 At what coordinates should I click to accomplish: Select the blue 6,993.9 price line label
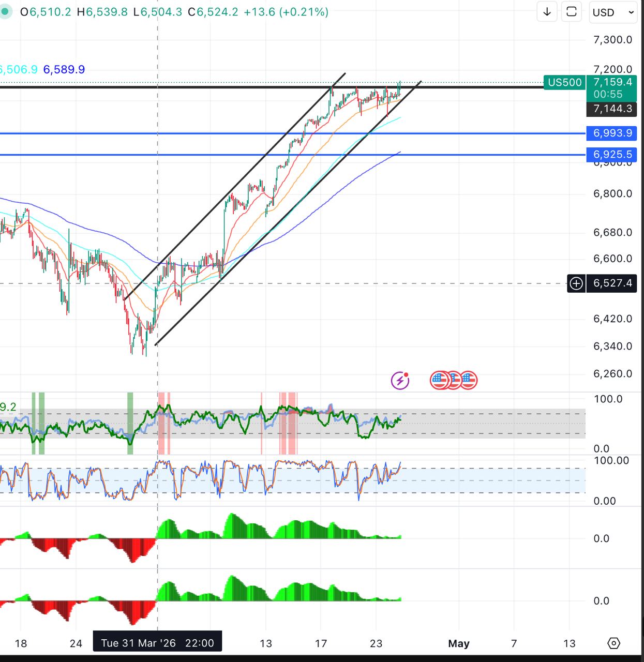[612, 133]
